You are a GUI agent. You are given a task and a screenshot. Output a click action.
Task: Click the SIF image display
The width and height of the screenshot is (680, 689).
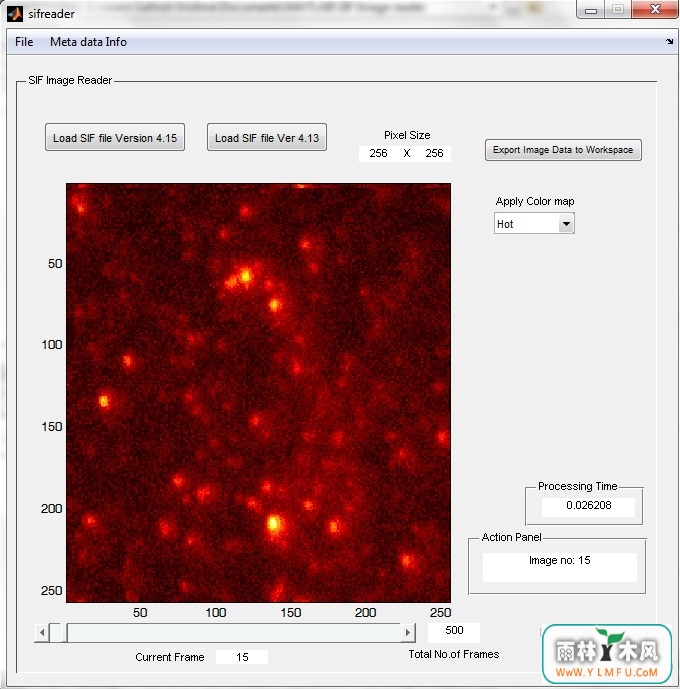pos(258,393)
